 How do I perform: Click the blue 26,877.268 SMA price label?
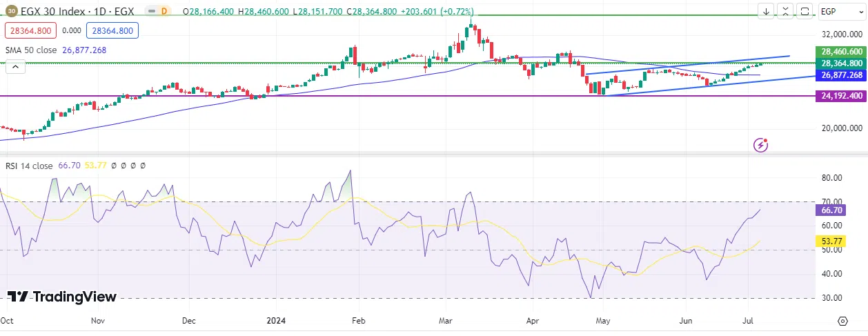pyautogui.click(x=840, y=75)
